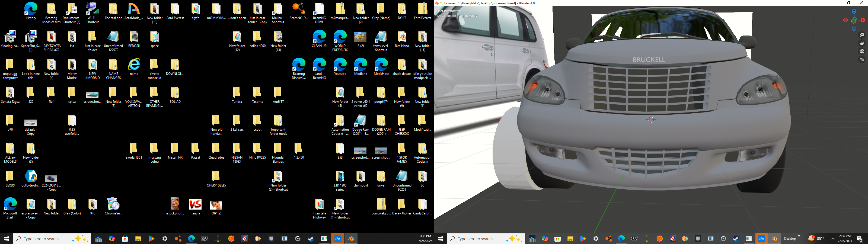Select the R (2) image file

[x=360, y=40]
